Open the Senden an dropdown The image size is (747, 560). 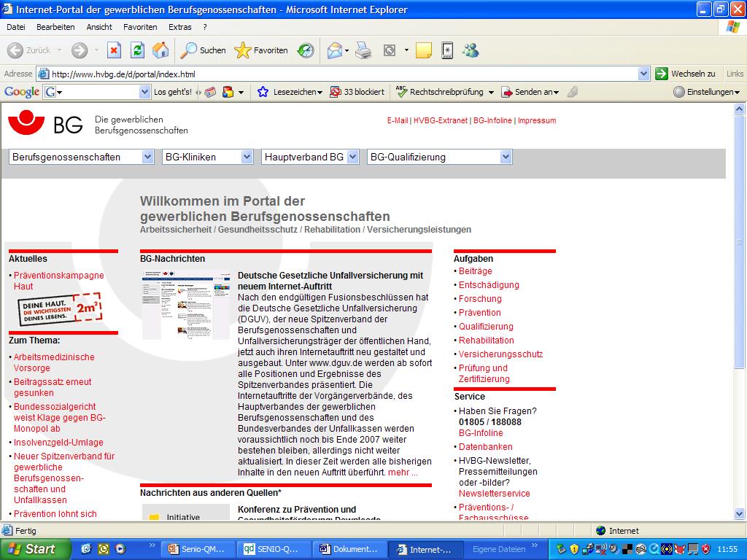530,92
